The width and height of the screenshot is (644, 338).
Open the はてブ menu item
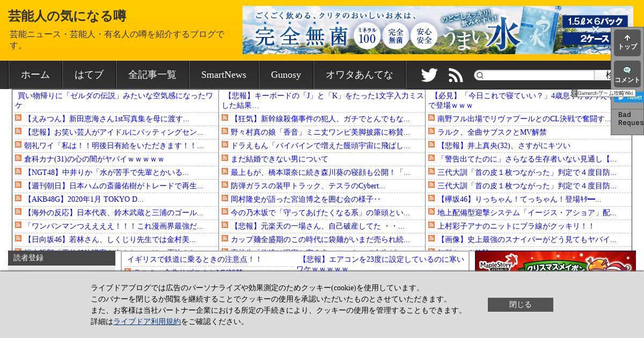tap(89, 75)
